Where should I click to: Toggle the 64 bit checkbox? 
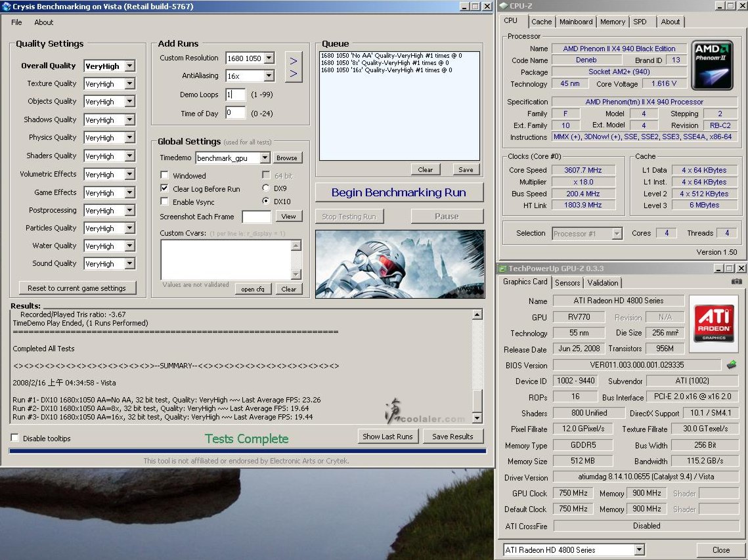(266, 175)
